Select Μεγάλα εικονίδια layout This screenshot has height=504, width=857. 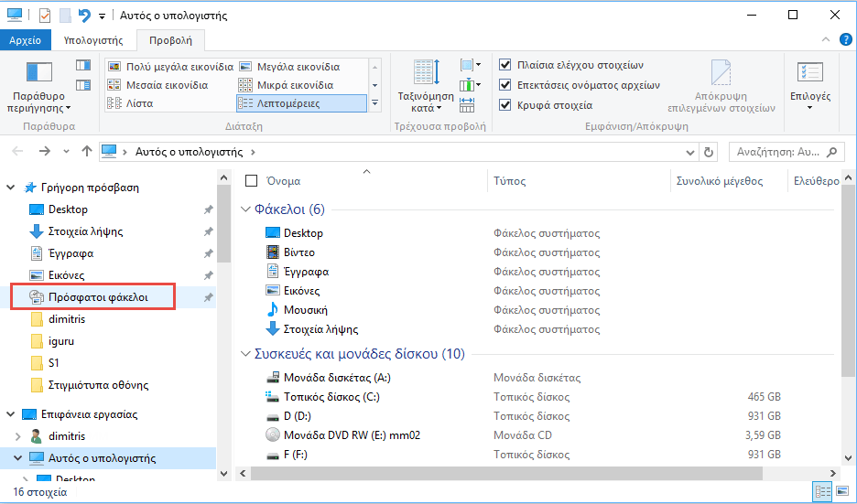coord(290,67)
